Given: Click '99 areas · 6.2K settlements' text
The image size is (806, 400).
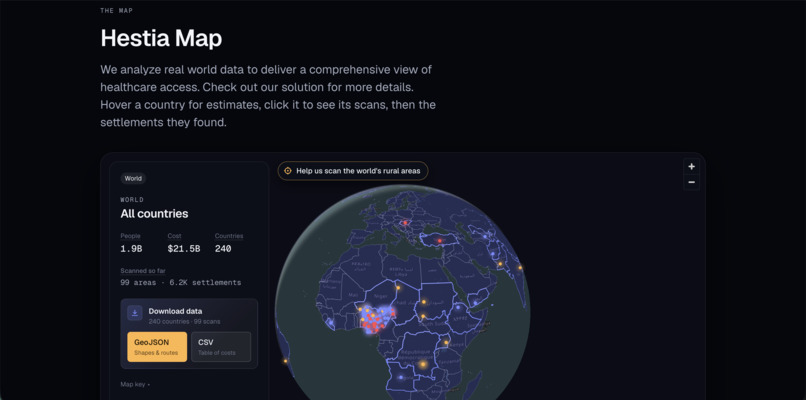Looking at the screenshot, I should (180, 283).
